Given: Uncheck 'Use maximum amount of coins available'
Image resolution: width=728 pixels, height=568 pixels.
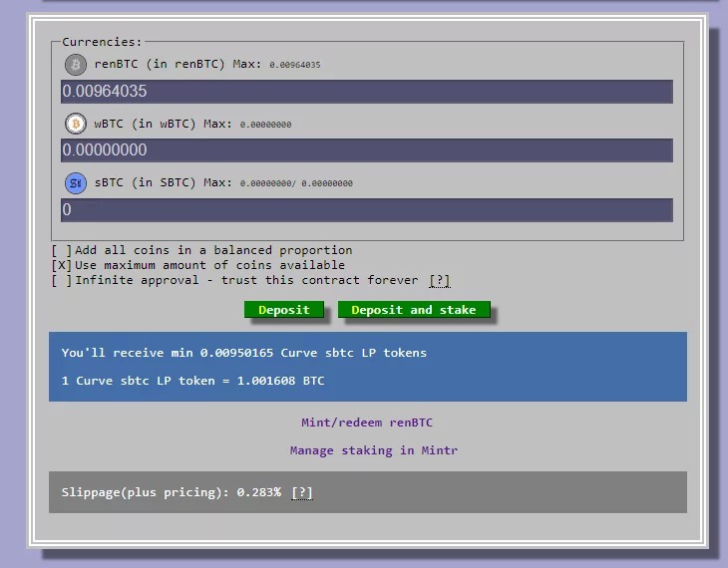Looking at the screenshot, I should 62,265.
